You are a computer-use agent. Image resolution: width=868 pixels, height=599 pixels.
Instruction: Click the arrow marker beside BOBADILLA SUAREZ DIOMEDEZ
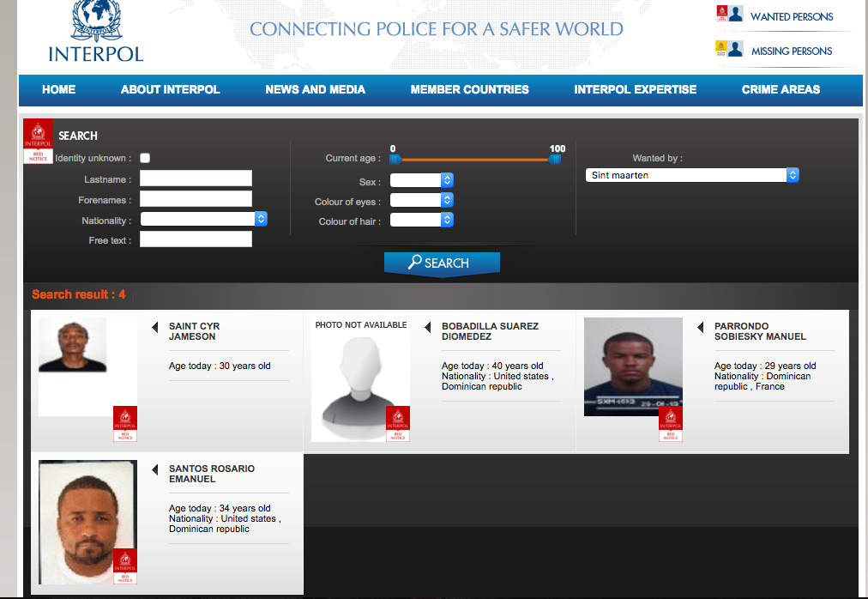click(427, 327)
